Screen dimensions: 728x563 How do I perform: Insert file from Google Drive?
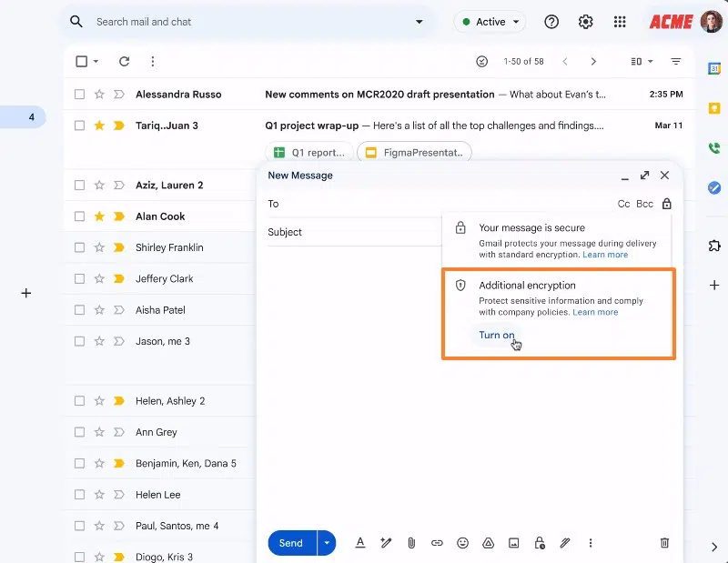tap(488, 543)
